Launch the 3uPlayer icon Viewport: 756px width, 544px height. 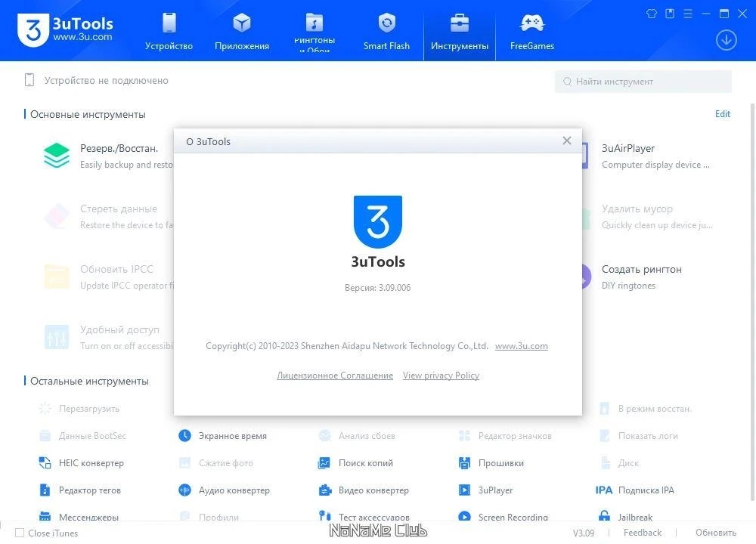point(464,490)
